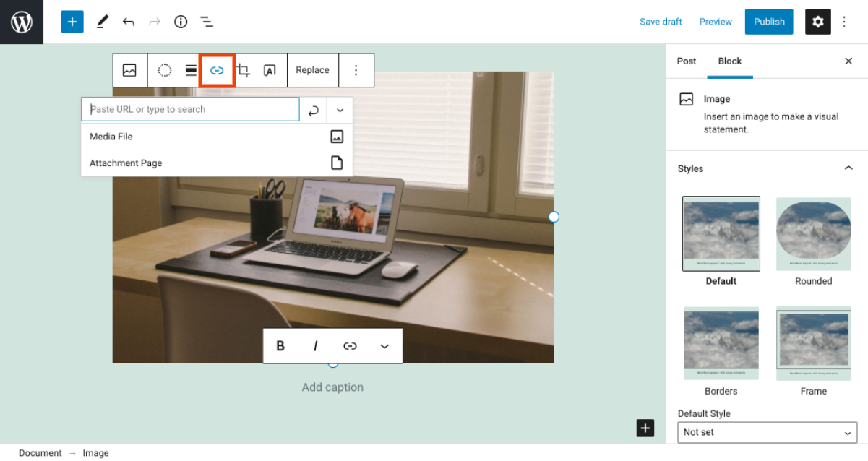
Task: Submit the URL with apply arrow
Action: (314, 110)
